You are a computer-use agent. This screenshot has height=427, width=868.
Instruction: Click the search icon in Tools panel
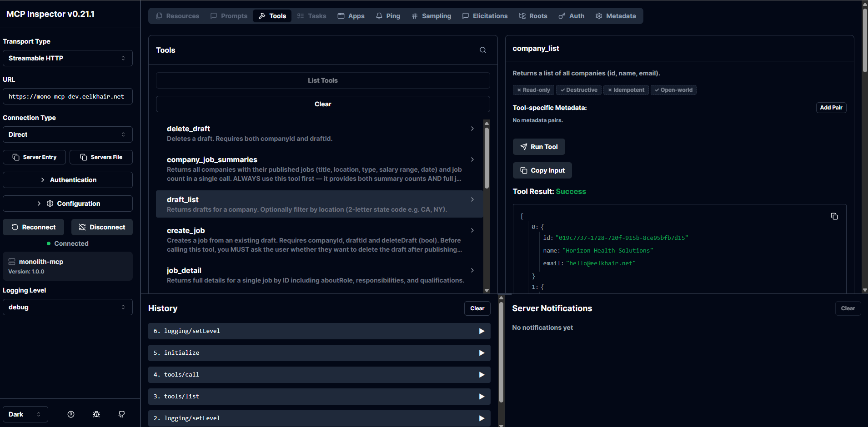(x=483, y=50)
